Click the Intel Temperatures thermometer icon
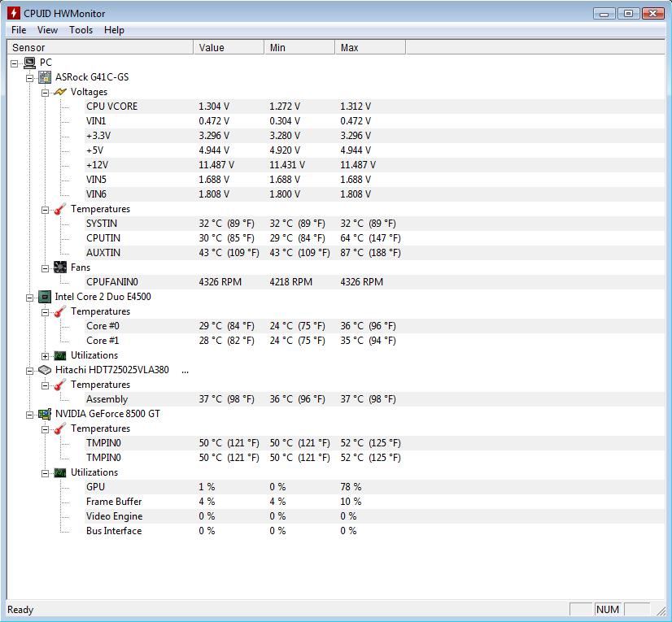Screen dimensions: 672x622 coord(60,311)
